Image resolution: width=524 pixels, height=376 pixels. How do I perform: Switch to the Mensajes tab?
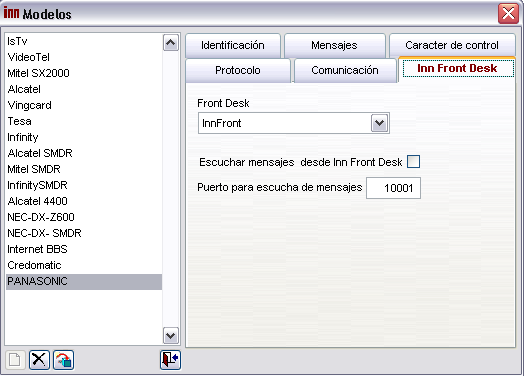coord(334,45)
